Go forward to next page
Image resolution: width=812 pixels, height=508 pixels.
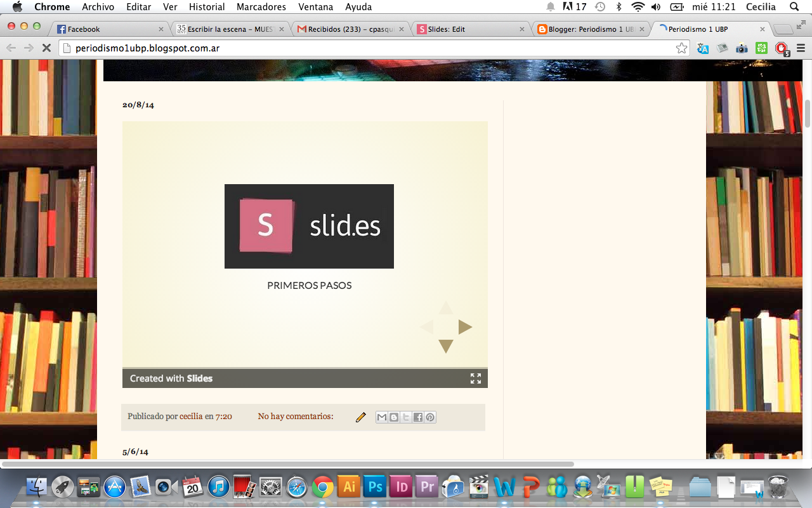click(29, 48)
